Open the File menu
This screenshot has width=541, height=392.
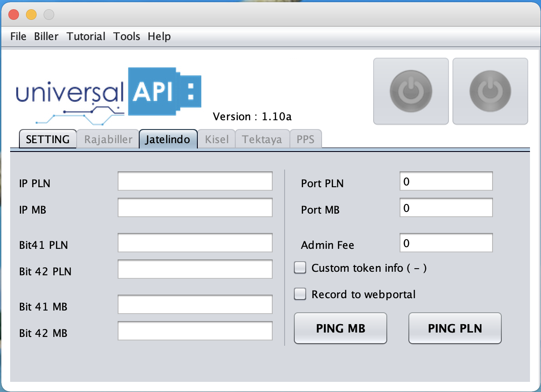click(x=19, y=37)
